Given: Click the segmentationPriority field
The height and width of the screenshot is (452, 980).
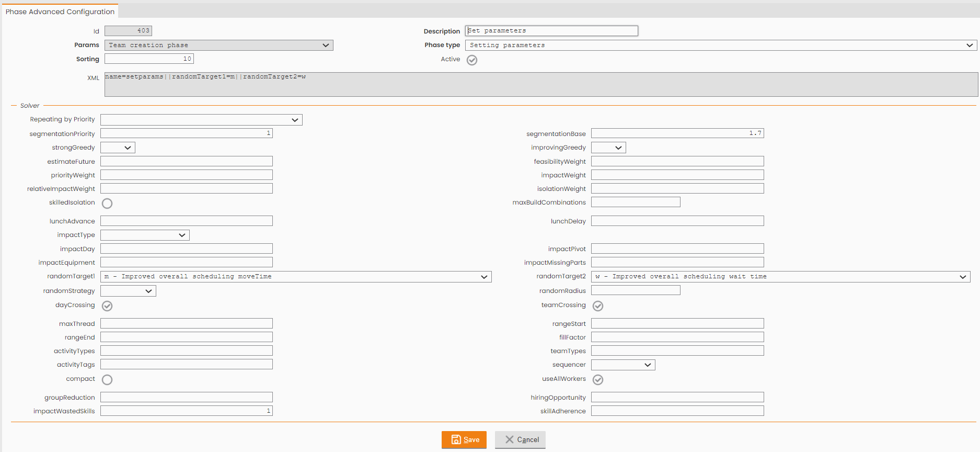Looking at the screenshot, I should pyautogui.click(x=187, y=133).
